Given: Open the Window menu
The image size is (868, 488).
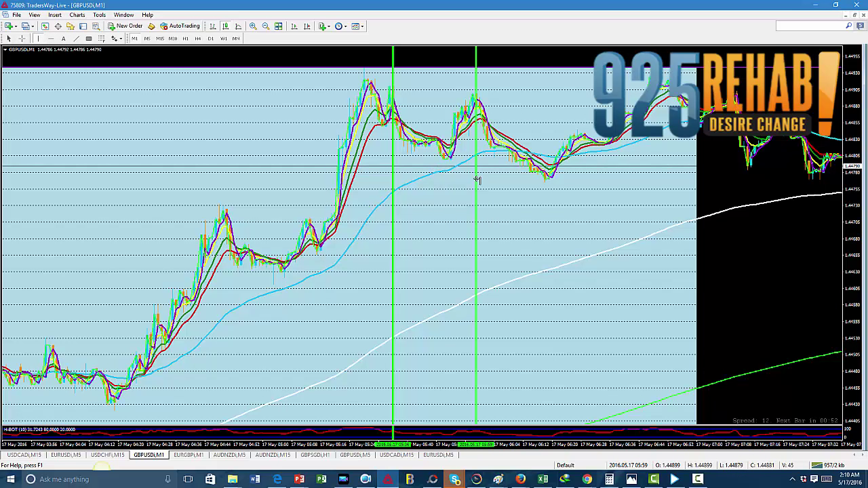Looking at the screenshot, I should [x=123, y=15].
